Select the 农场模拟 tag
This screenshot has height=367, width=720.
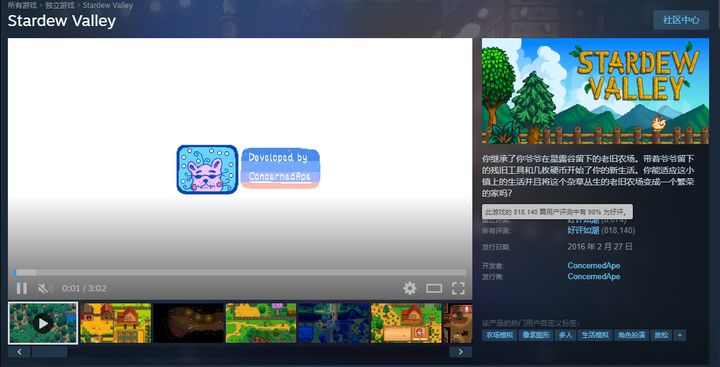pyautogui.click(x=500, y=335)
